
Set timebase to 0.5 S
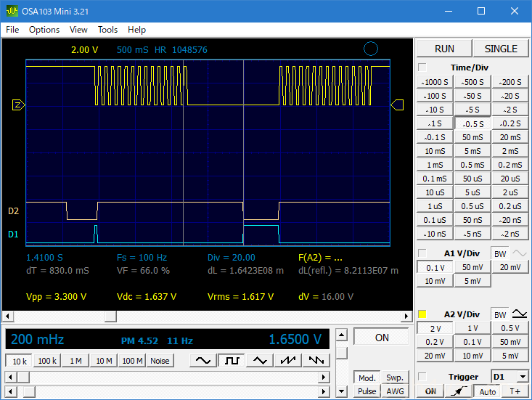(x=472, y=123)
